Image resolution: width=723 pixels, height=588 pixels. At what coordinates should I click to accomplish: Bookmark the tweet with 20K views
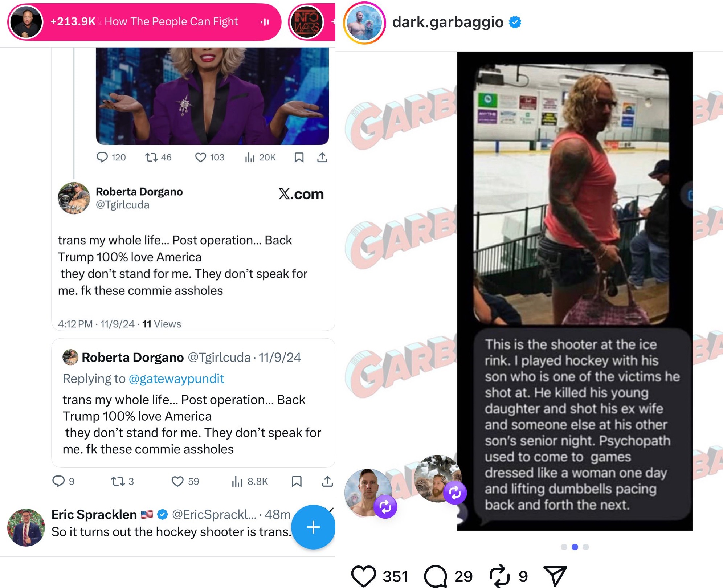pos(299,157)
